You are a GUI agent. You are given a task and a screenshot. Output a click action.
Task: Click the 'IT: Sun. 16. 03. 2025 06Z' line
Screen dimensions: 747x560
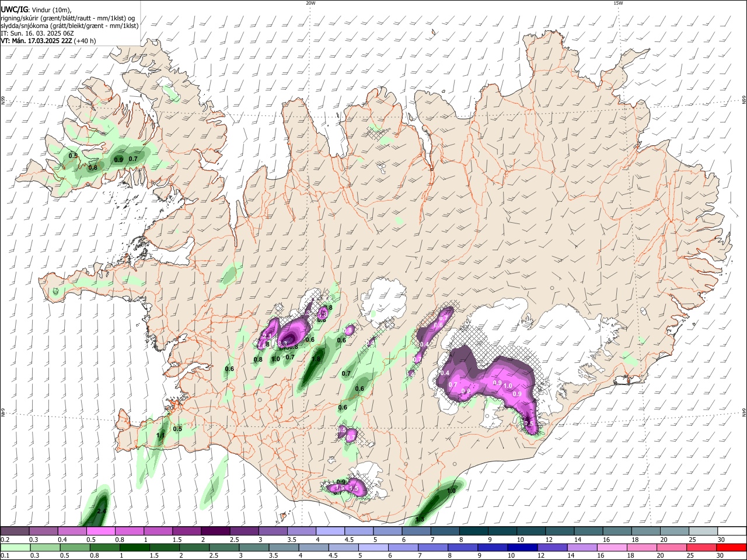click(37, 33)
